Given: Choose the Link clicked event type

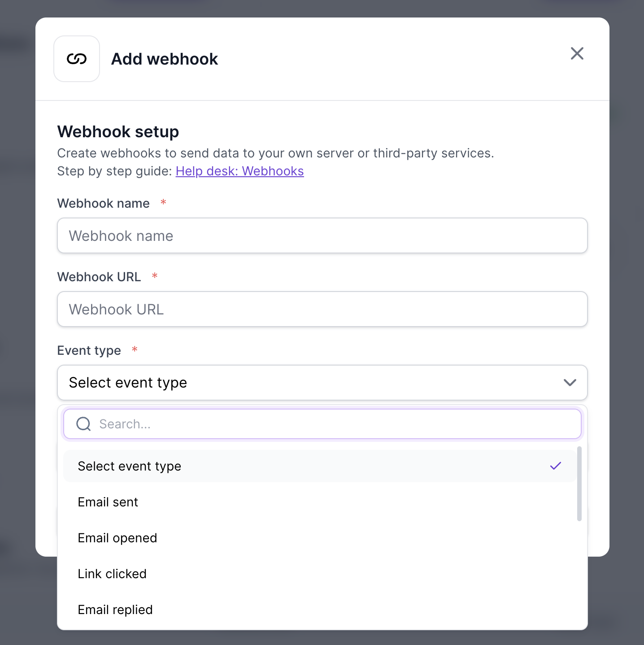Looking at the screenshot, I should [x=112, y=574].
